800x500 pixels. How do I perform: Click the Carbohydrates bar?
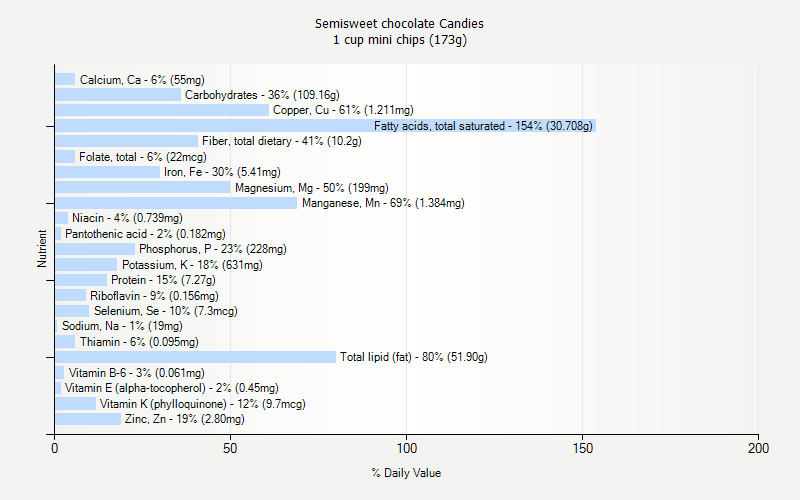click(x=118, y=95)
